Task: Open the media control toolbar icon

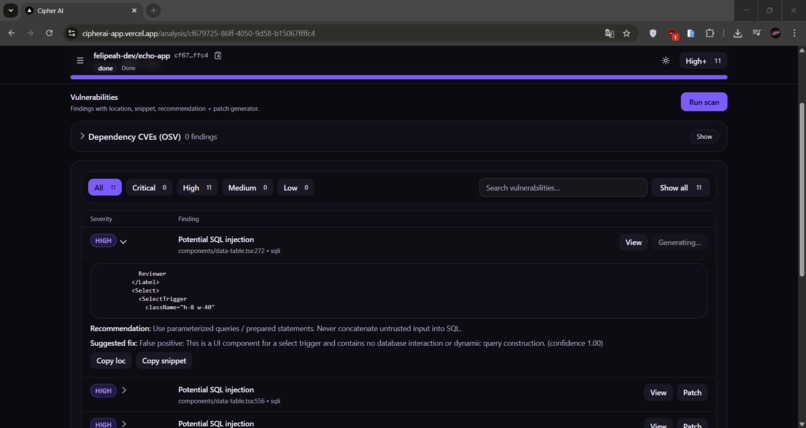Action: point(757,33)
